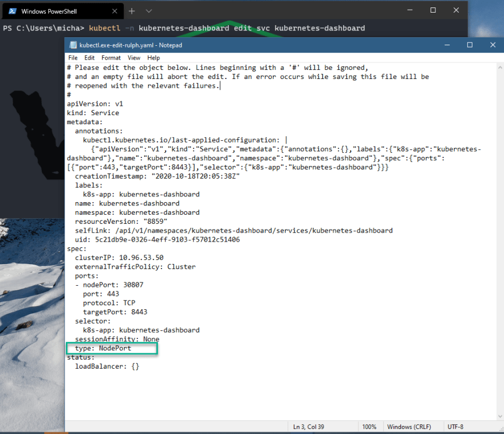Image resolution: width=504 pixels, height=434 pixels.
Task: Open the terminal profile dropdown arrow
Action: coord(148,11)
